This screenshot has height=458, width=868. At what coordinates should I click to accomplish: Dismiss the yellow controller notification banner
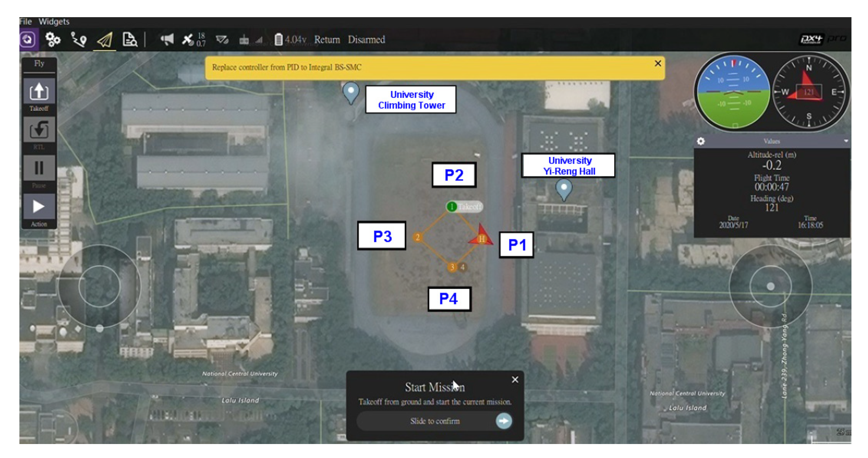(x=658, y=63)
